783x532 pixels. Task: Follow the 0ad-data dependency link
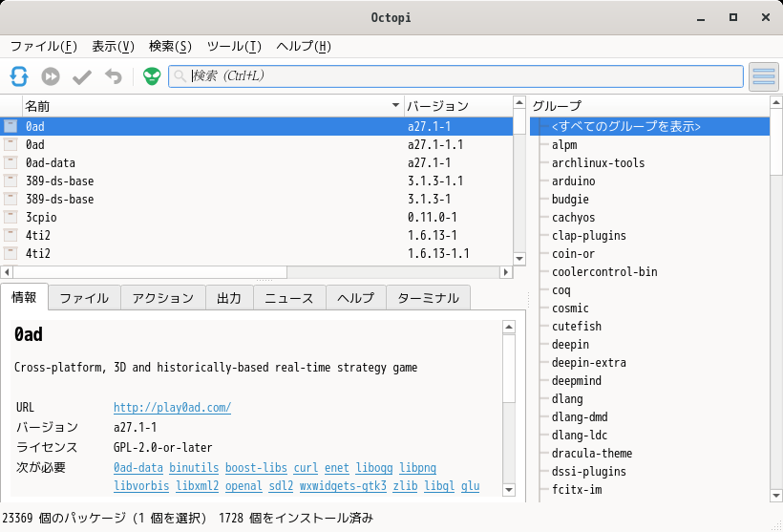138,468
